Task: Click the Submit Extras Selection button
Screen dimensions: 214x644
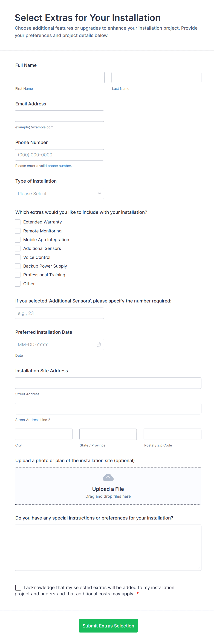Action: click(108, 625)
